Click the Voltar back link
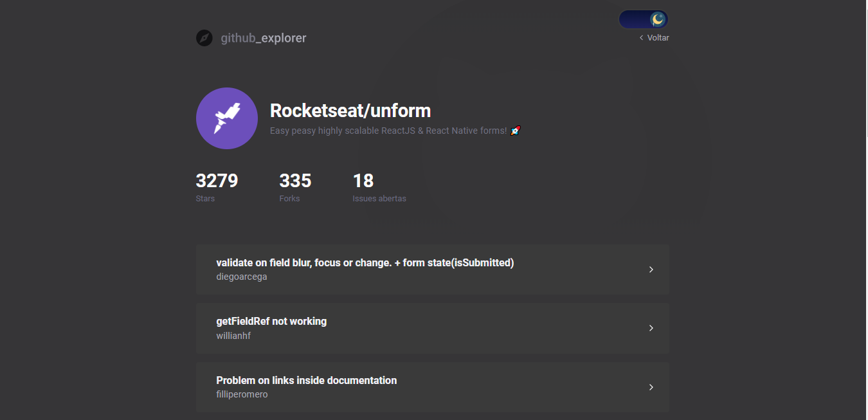 click(655, 38)
